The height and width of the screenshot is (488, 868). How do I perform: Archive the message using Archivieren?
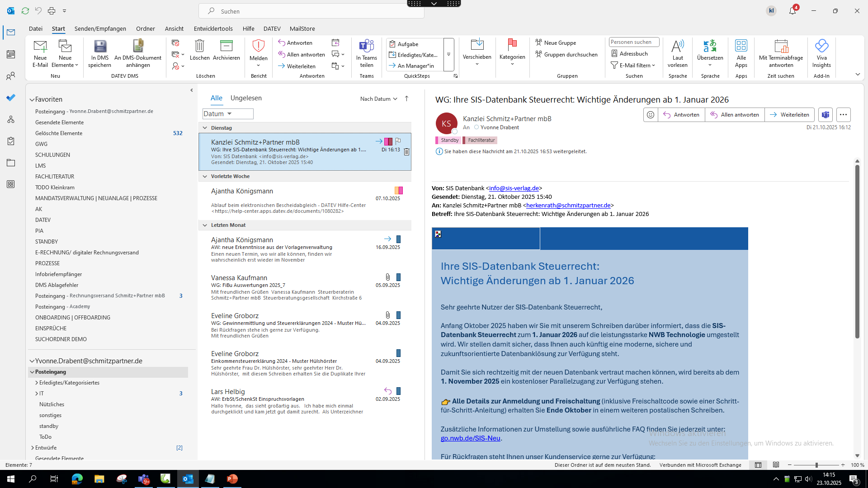click(226, 50)
